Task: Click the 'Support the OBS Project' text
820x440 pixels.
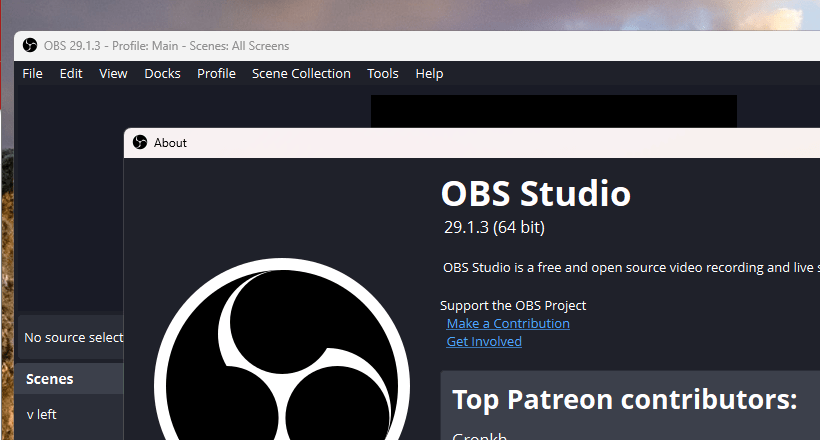Action: coord(513,306)
